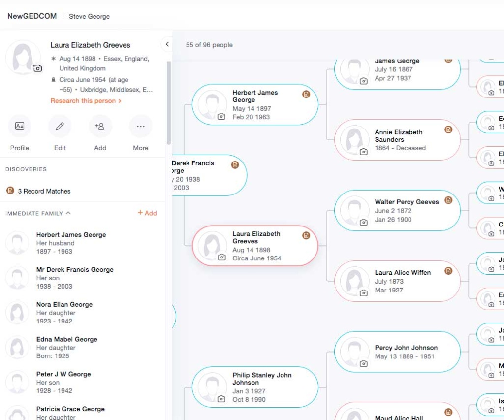
Task: Open the Record Match badge on Annie Elizabeth Saunders
Action: (x=448, y=129)
